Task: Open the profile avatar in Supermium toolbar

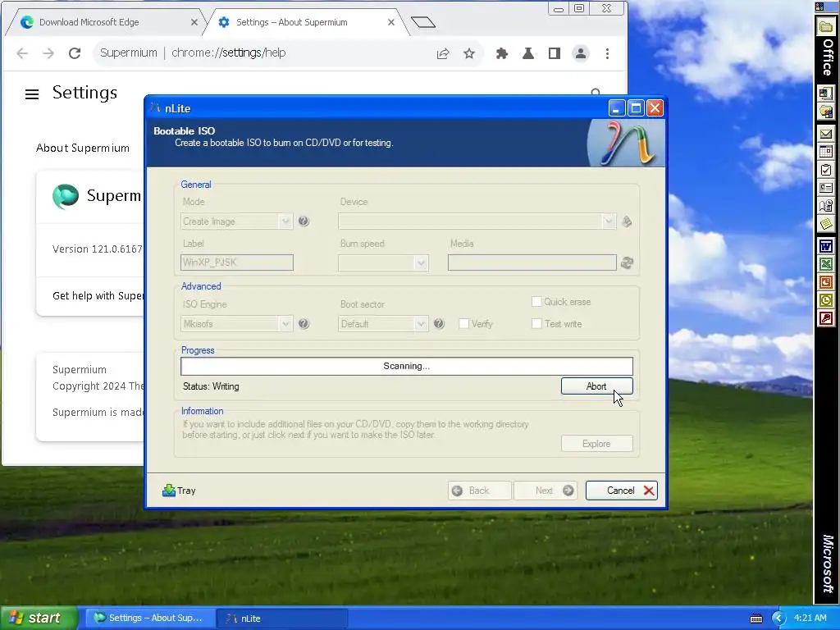Action: click(581, 53)
